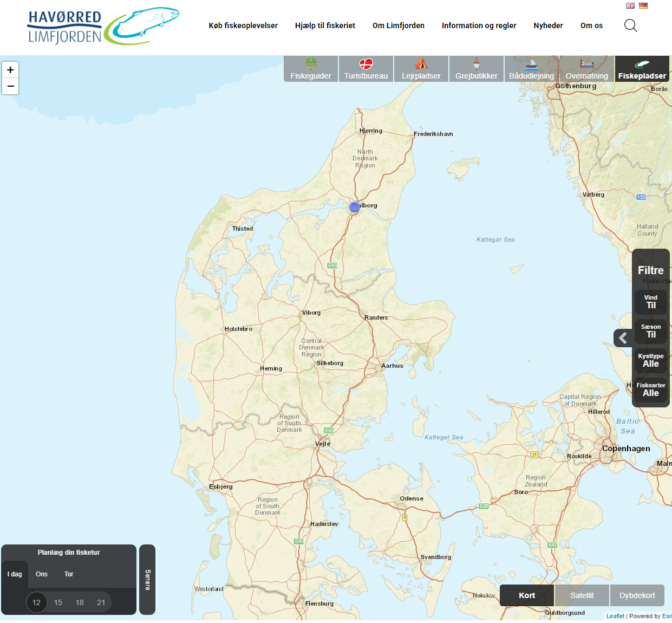Toggle the Sæson filter
The image size is (672, 623).
pyautogui.click(x=651, y=332)
